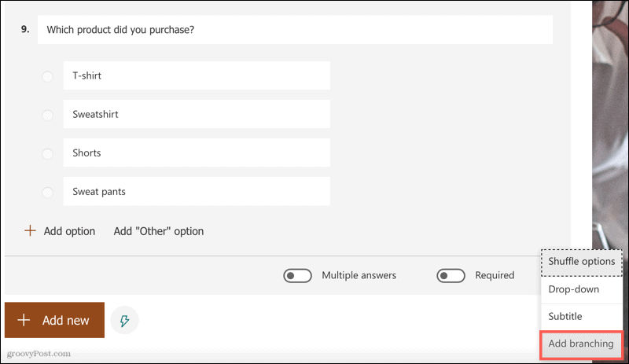Edit the Sweatshirt option text box

(197, 115)
